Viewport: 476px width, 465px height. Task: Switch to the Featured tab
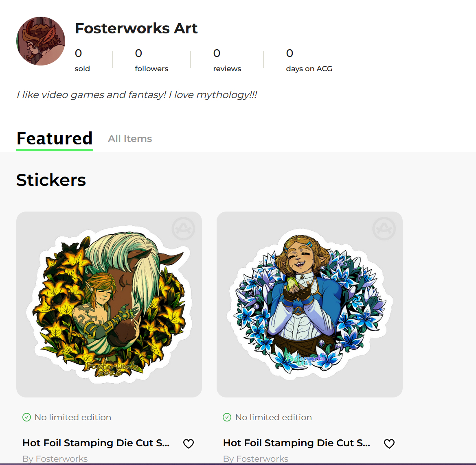pos(55,139)
